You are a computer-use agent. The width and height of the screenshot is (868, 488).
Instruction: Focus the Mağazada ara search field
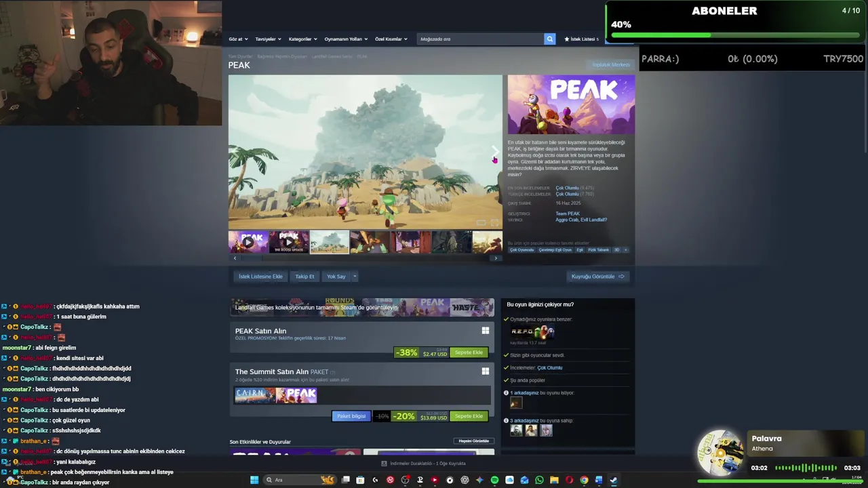tap(480, 39)
